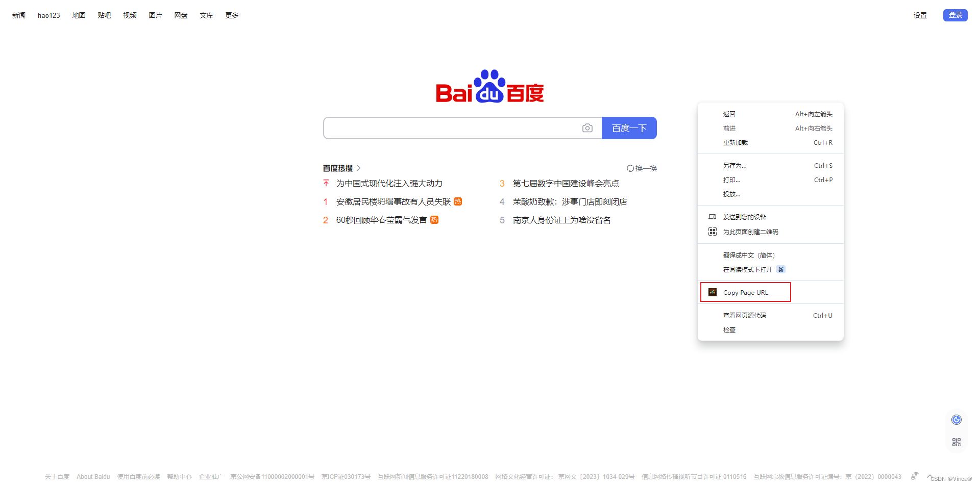Open the 更多 menu in top navigation

coord(232,15)
